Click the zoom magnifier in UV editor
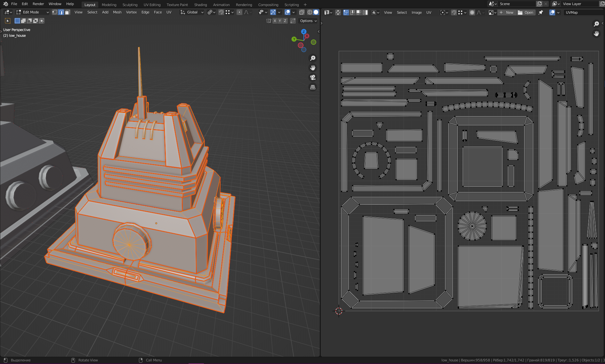The image size is (605, 364). (x=596, y=24)
